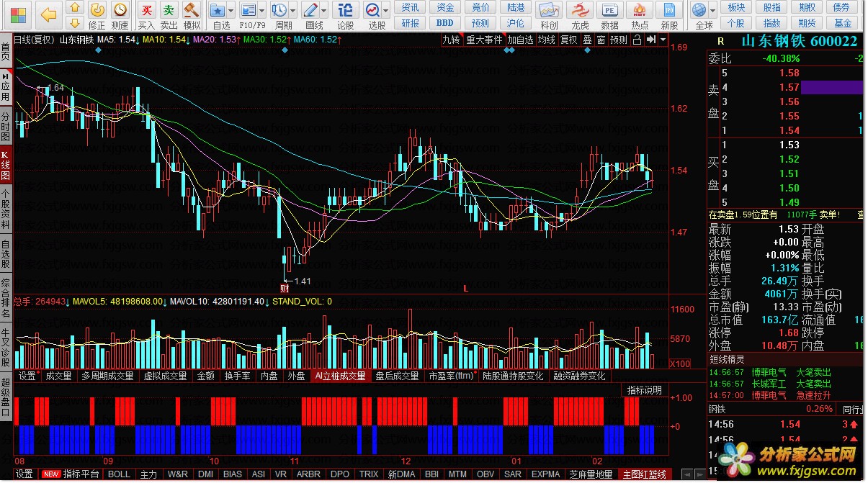Click the 山东钢铁 600022 stock title
This screenshot has height=483, width=868.
click(799, 42)
